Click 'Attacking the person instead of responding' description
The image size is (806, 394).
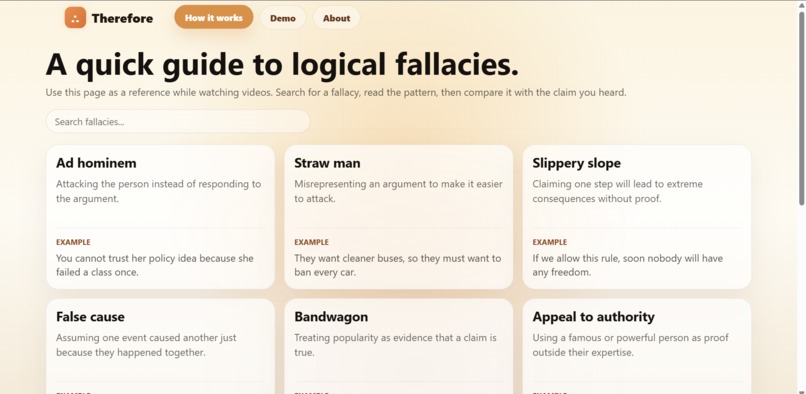[158, 191]
